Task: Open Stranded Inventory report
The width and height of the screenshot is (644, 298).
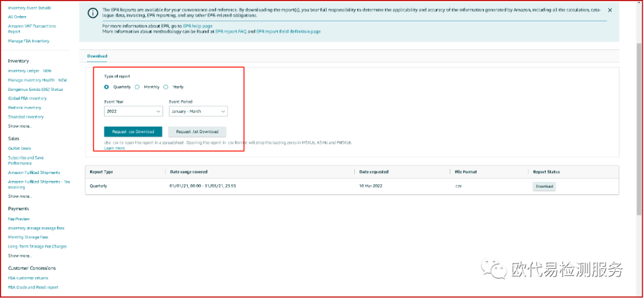Action: 26,117
